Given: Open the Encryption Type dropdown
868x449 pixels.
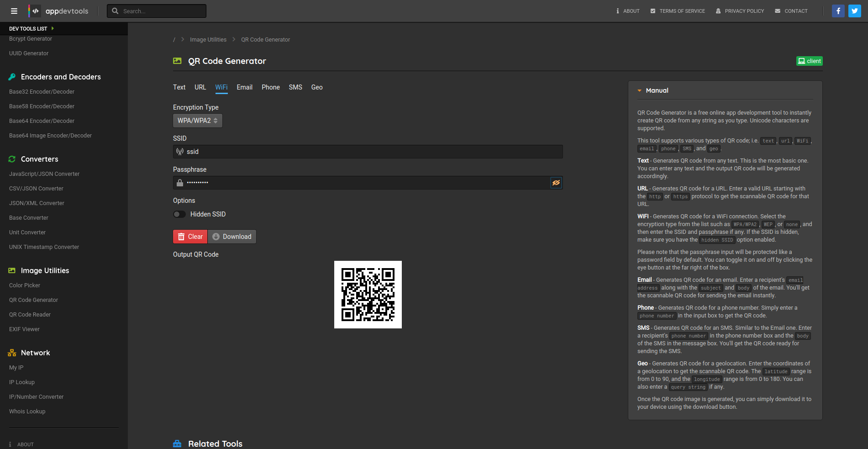Looking at the screenshot, I should point(197,121).
